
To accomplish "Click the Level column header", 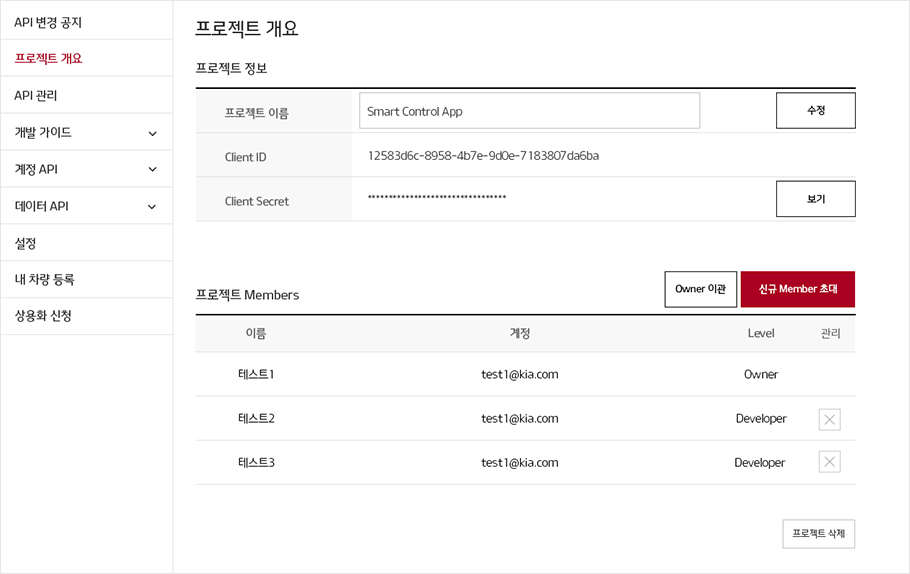I will click(760, 333).
